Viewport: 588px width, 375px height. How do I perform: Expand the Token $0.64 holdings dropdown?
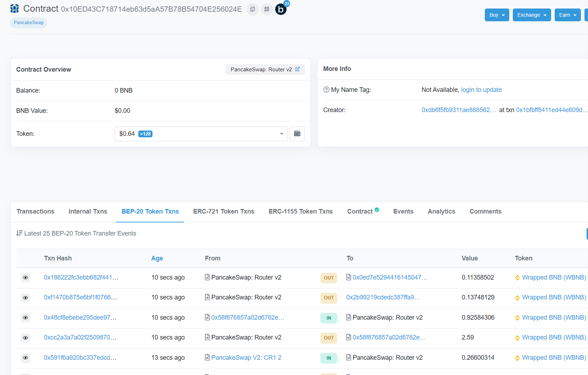[x=201, y=134]
